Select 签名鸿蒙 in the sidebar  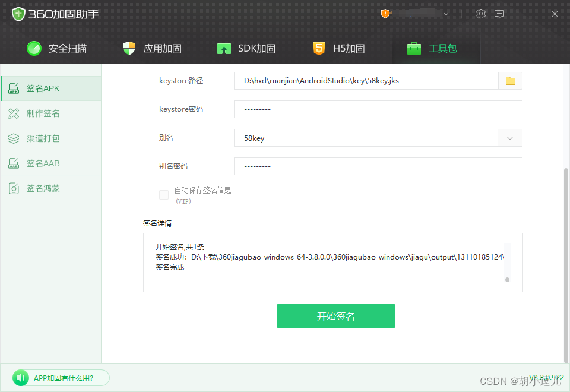pyautogui.click(x=51, y=188)
